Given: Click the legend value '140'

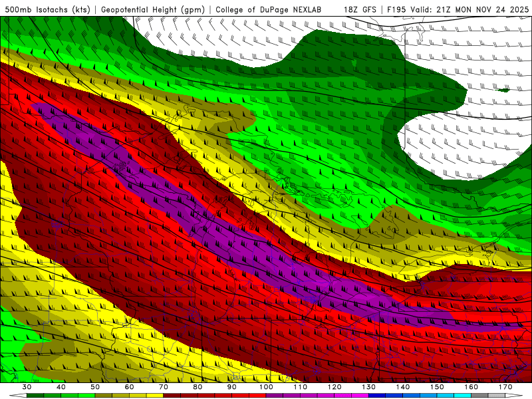Looking at the screenshot, I should pyautogui.click(x=403, y=387).
